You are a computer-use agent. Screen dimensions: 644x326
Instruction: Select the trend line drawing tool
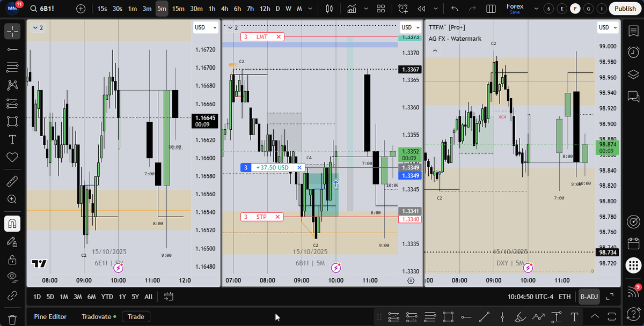(12, 49)
